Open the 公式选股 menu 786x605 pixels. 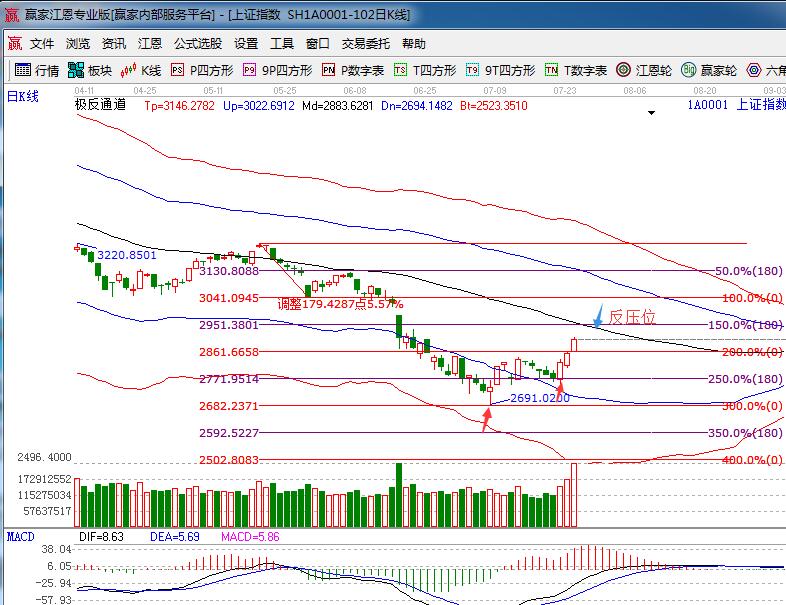click(198, 44)
